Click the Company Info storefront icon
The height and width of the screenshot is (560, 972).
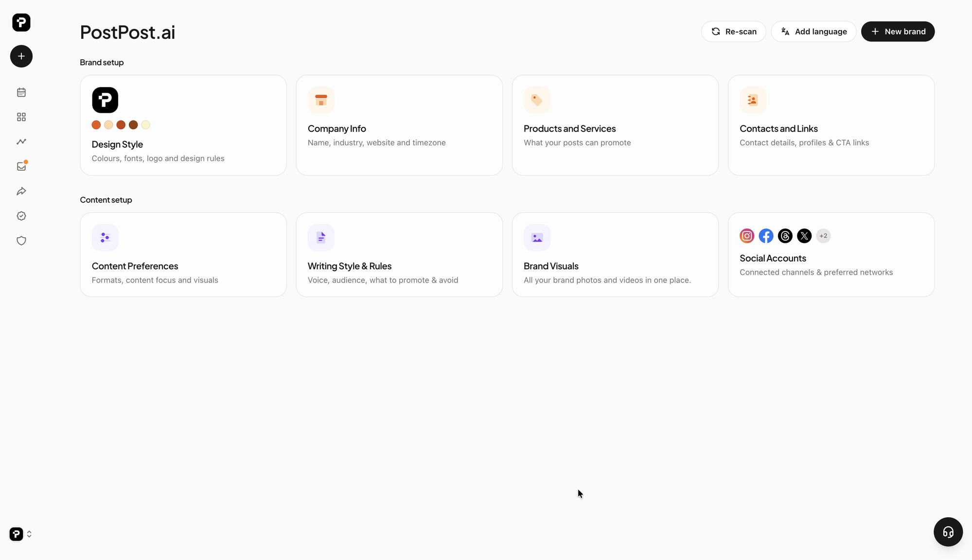tap(321, 100)
